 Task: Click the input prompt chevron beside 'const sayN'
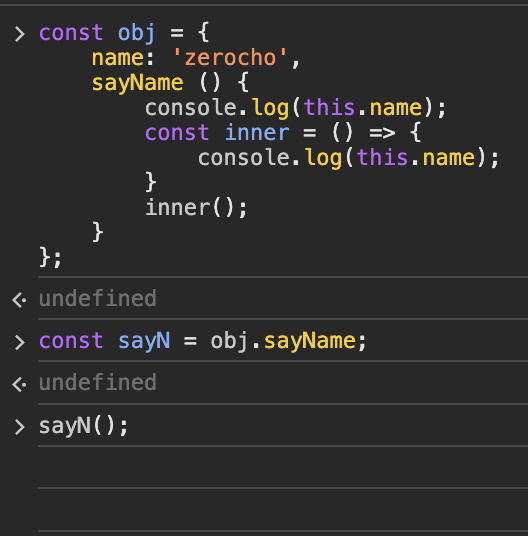tap(19, 343)
